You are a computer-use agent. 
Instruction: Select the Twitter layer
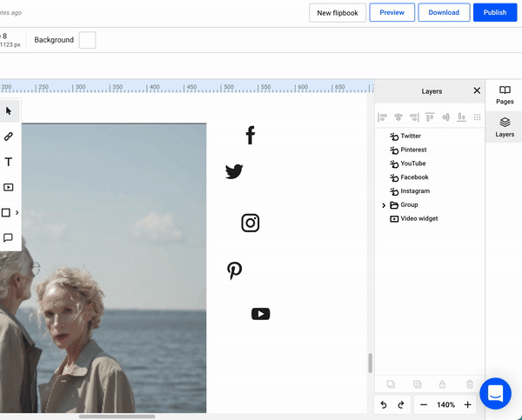430,136
